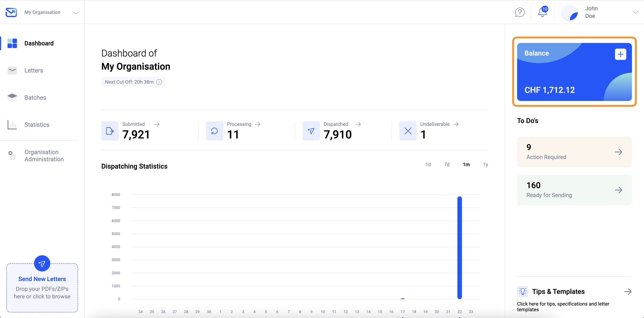Click the My Organisation dashboard title

pos(136,67)
